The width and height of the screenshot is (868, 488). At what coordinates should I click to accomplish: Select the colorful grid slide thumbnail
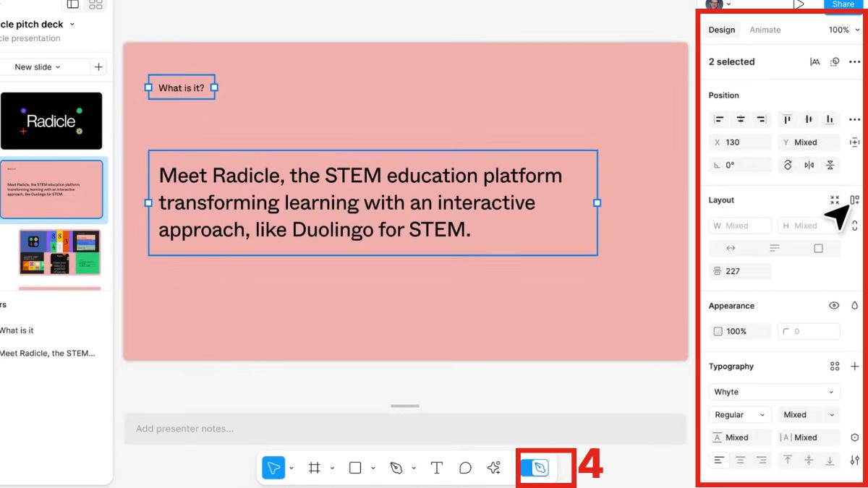coord(59,252)
